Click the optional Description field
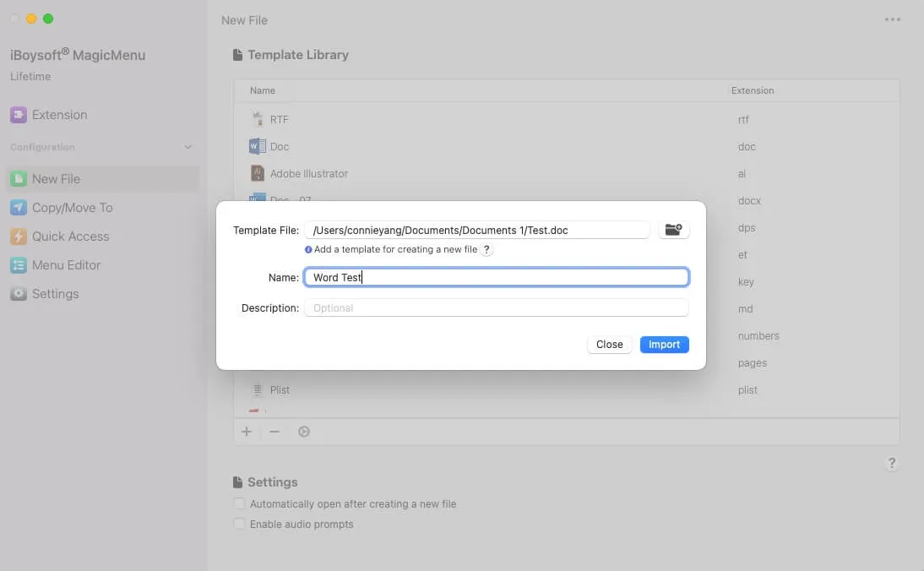 pos(496,308)
